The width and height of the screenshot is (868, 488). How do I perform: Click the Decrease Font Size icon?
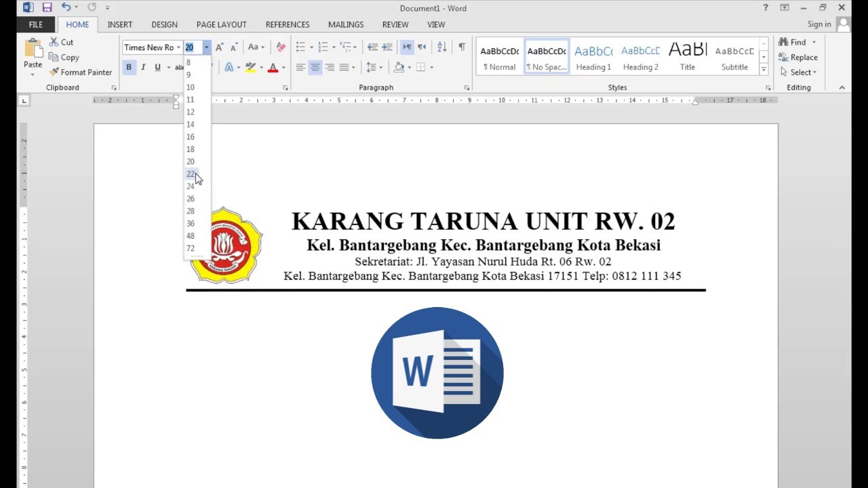tap(234, 47)
